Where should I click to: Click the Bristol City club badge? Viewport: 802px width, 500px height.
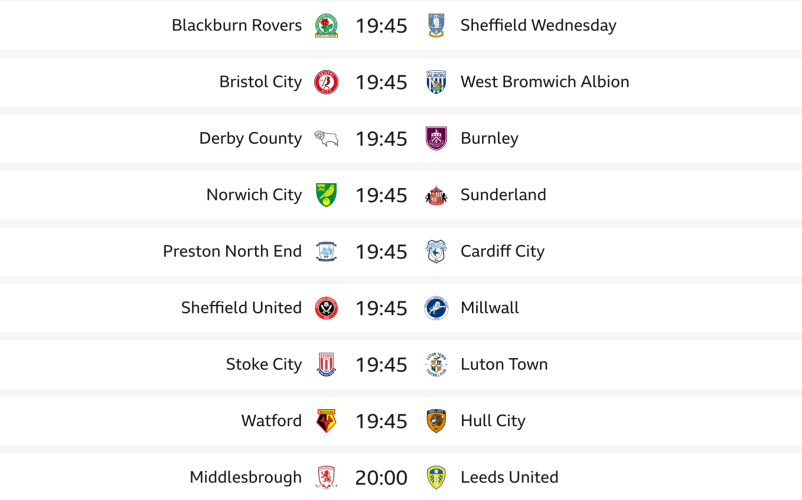pyautogui.click(x=326, y=82)
